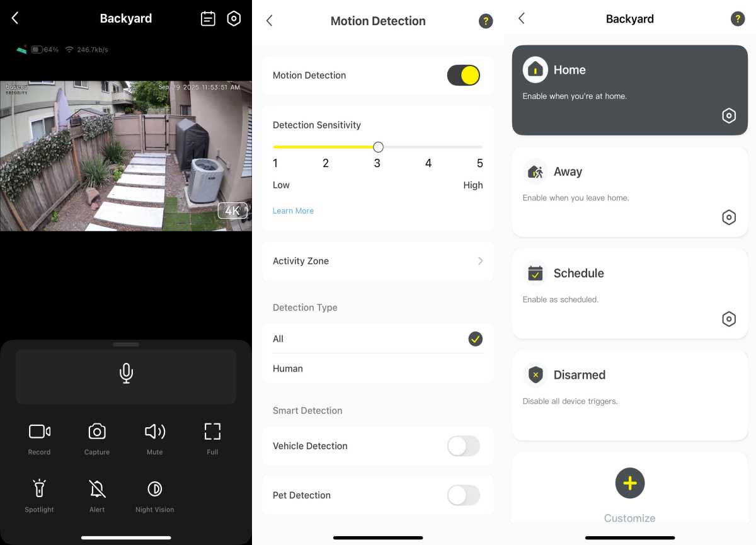Select the Disarmed mode
The height and width of the screenshot is (545, 756).
tap(629, 395)
